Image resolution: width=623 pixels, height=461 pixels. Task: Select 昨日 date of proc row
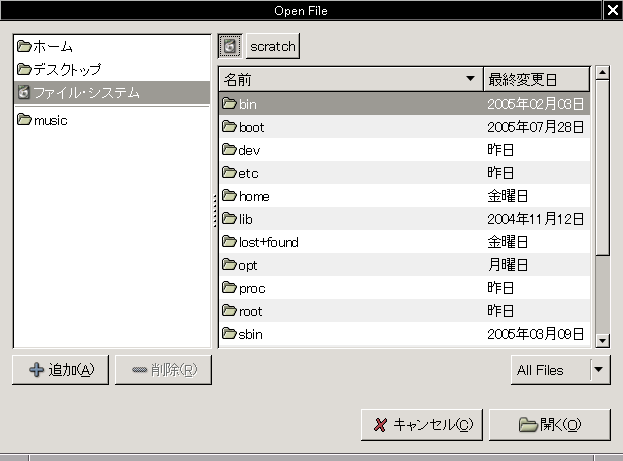(x=500, y=288)
